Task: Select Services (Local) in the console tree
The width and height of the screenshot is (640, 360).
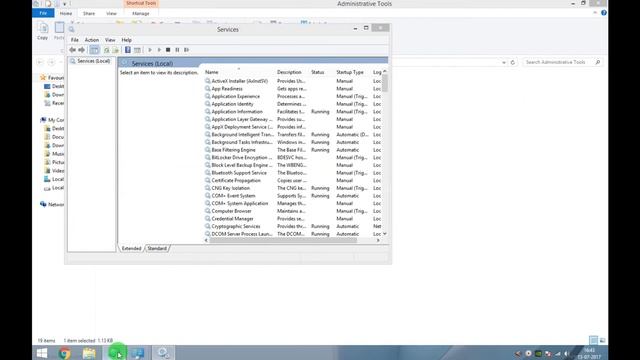Action: [x=90, y=61]
